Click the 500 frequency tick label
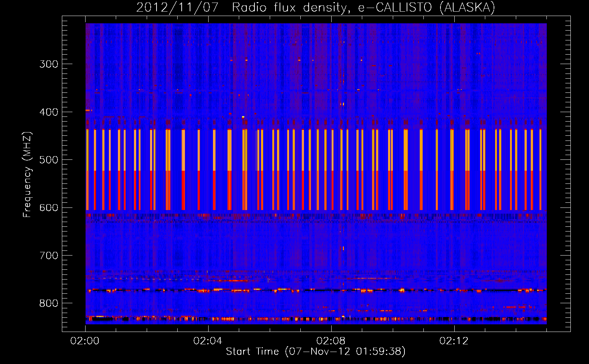589x364 pixels. [49, 160]
